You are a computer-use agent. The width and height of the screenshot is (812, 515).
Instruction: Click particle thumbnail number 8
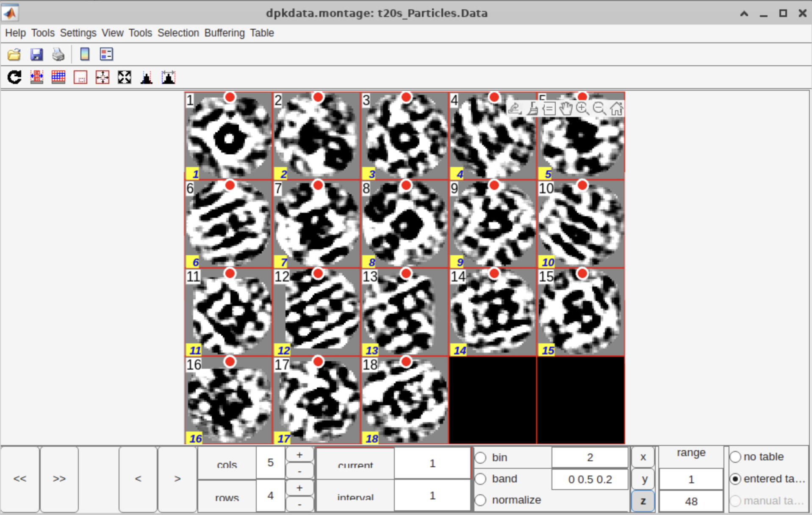point(405,224)
